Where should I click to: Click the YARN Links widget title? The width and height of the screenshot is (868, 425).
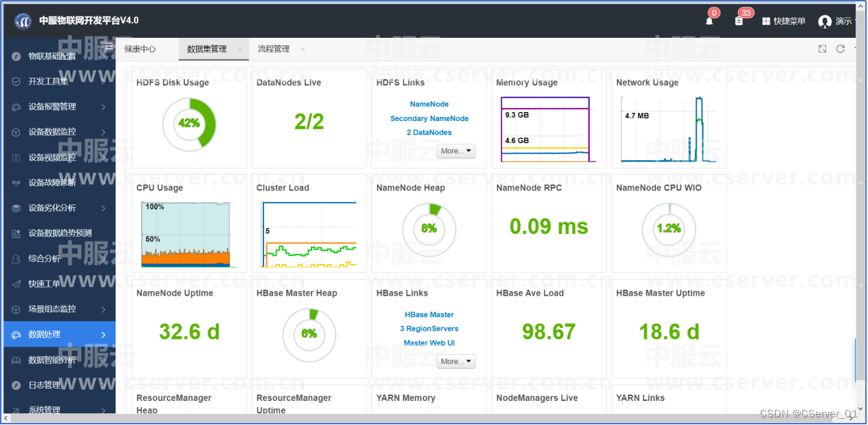(640, 398)
